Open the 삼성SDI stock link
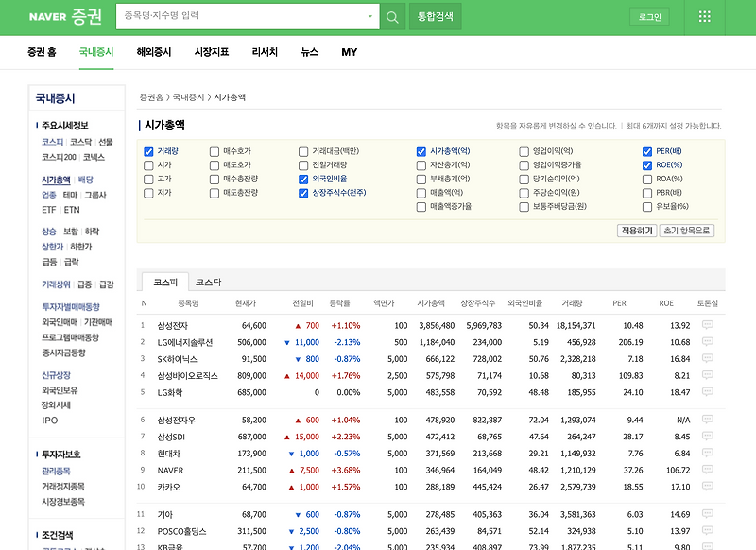Viewport: 756px width, 550px height. pos(171,437)
